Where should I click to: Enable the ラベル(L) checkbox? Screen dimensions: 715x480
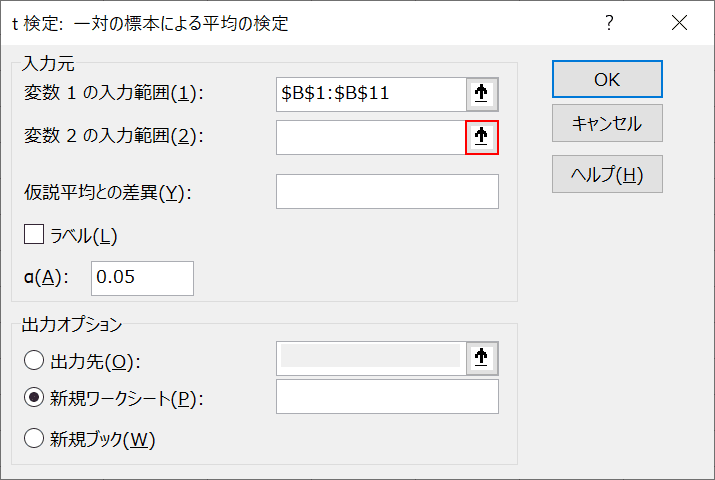click(x=34, y=234)
